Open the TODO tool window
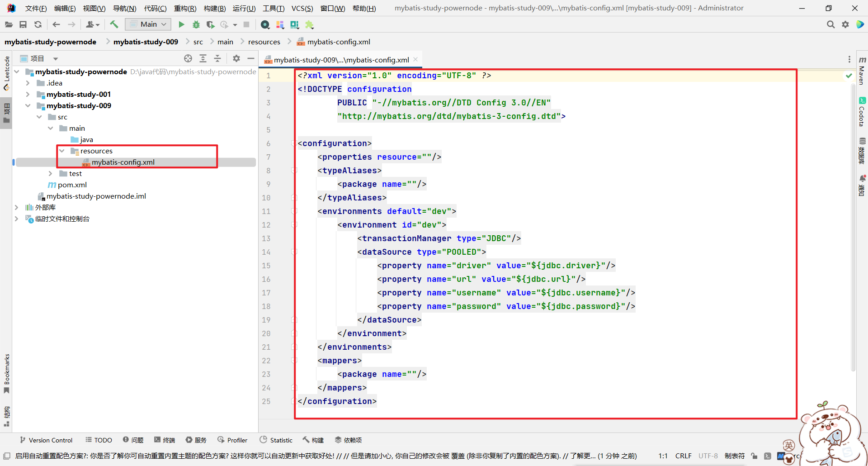 (x=99, y=440)
